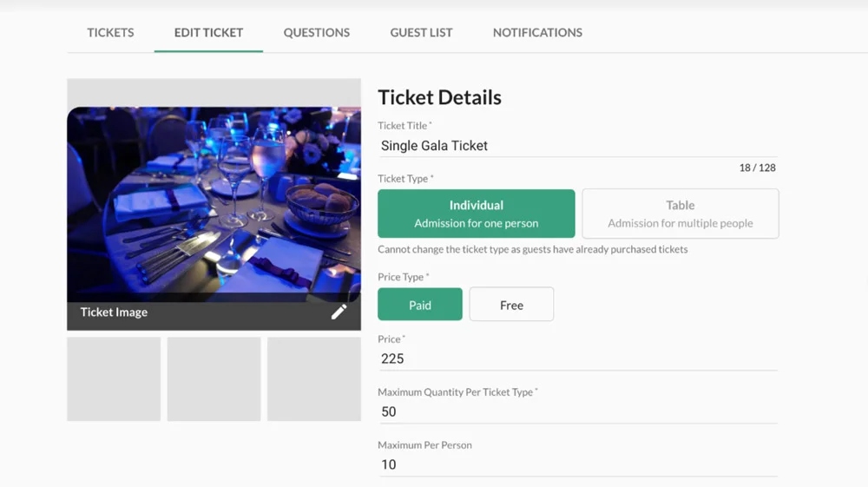
Task: Select the first empty image placeholder
Action: click(x=114, y=378)
